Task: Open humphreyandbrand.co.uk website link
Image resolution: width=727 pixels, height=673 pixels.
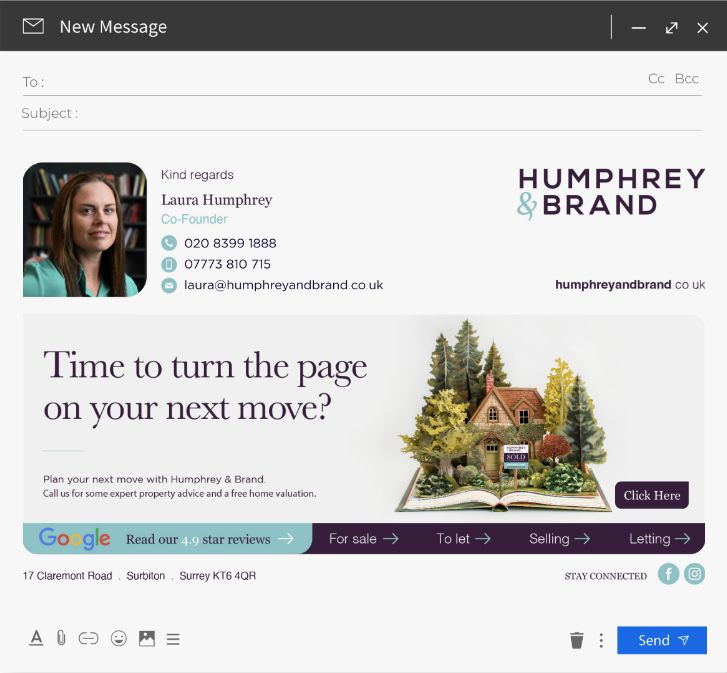Action: tap(630, 285)
